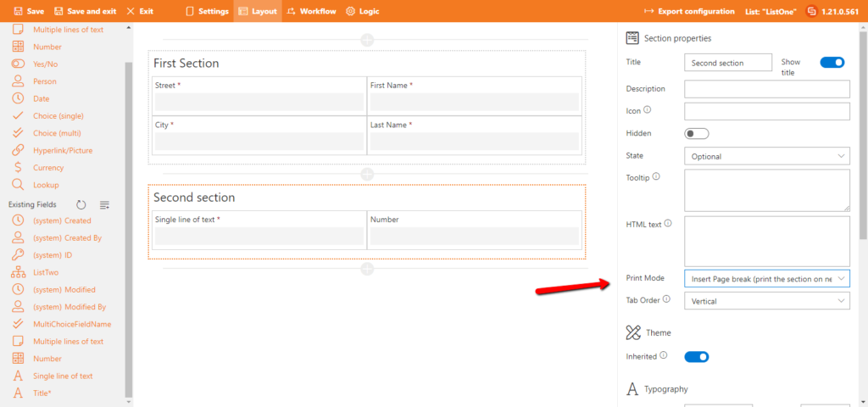868x407 pixels.
Task: Turn off the Inherited theme toggle
Action: pyautogui.click(x=696, y=357)
